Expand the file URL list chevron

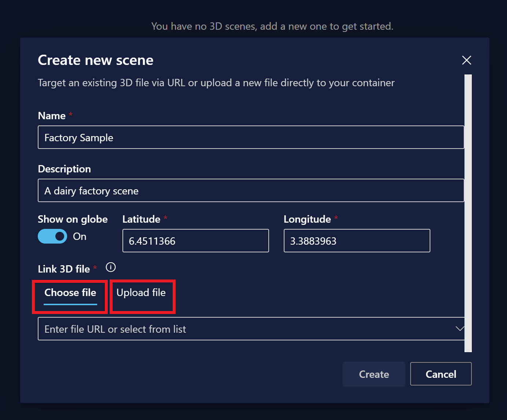[x=459, y=329]
